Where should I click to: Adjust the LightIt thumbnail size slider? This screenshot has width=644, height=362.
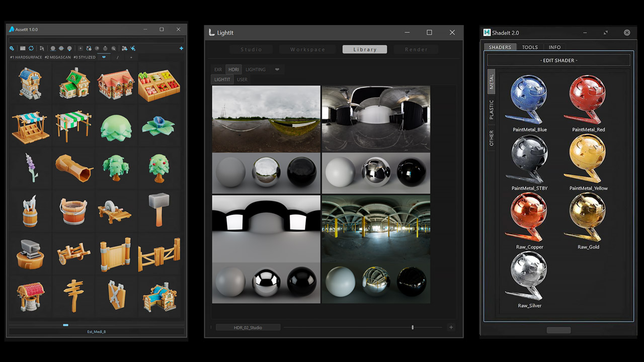(x=413, y=327)
